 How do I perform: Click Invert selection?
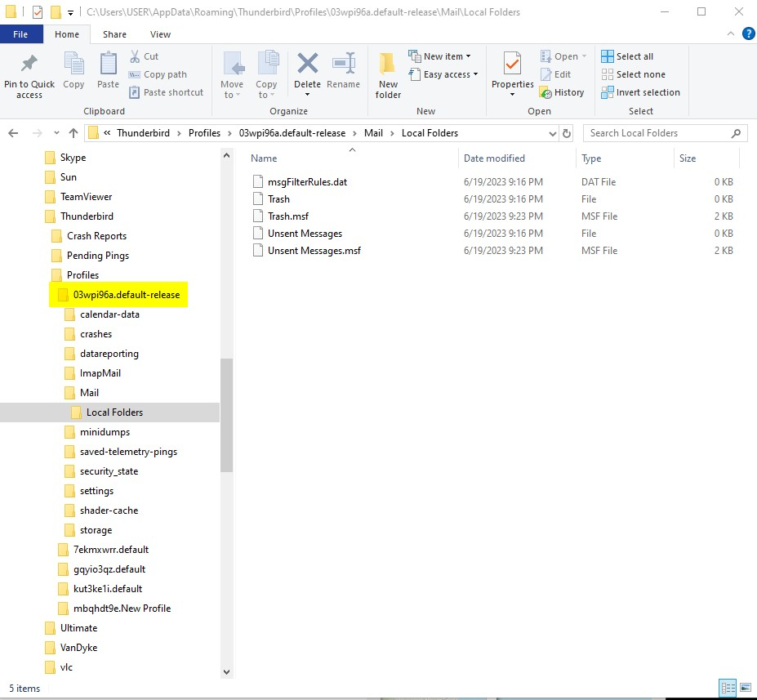coord(641,92)
